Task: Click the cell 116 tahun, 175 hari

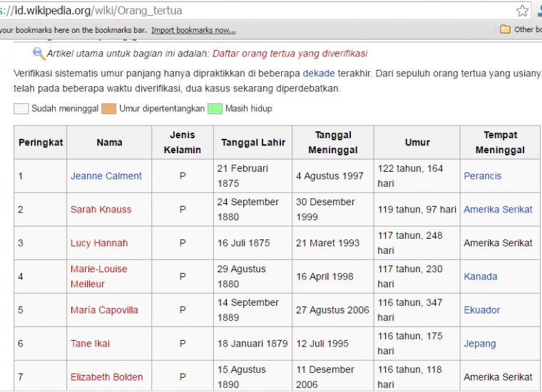Action: (417, 344)
